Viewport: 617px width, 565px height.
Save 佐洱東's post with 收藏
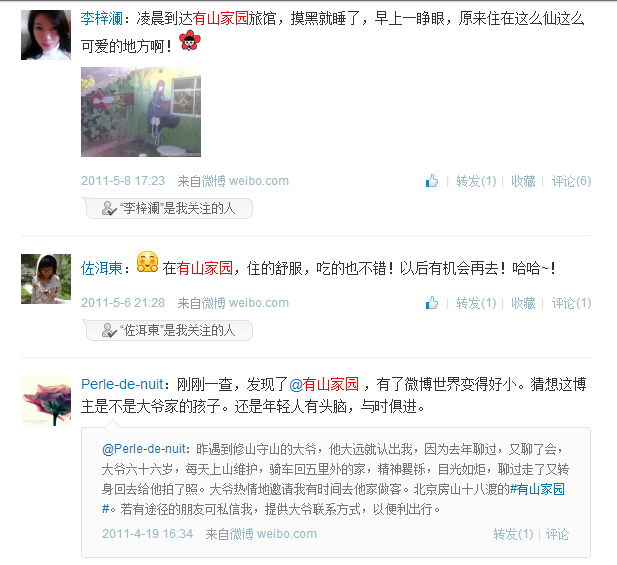pos(523,303)
